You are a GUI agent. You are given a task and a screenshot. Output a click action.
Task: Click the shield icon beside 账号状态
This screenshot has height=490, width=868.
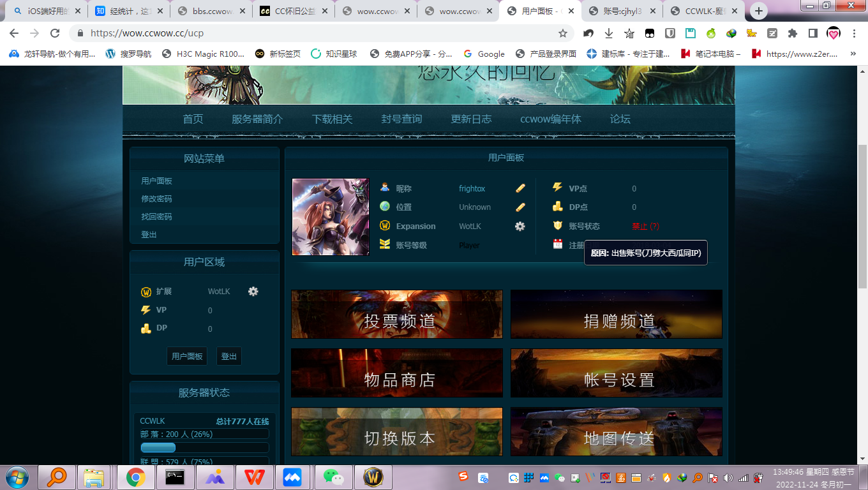pyautogui.click(x=558, y=226)
